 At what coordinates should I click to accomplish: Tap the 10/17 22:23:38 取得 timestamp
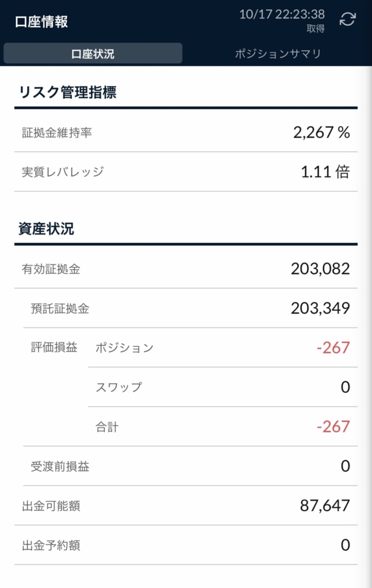pyautogui.click(x=282, y=20)
